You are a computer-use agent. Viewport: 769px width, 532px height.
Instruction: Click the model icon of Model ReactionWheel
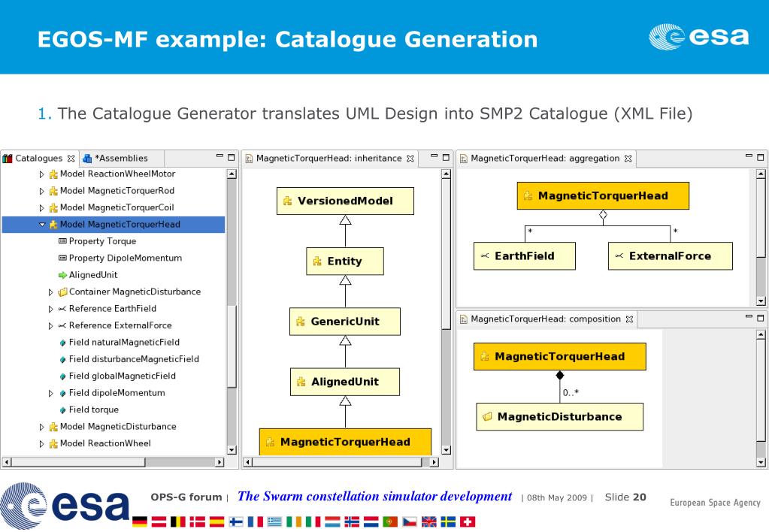pos(53,444)
